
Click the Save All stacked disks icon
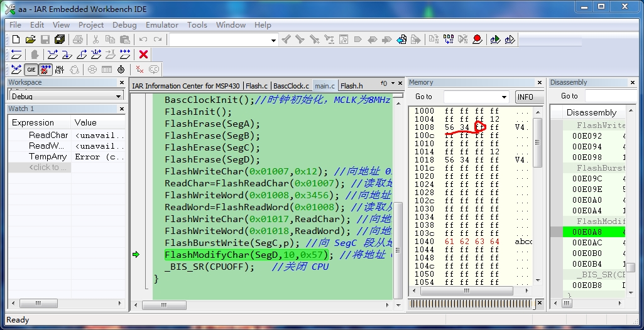coord(60,40)
